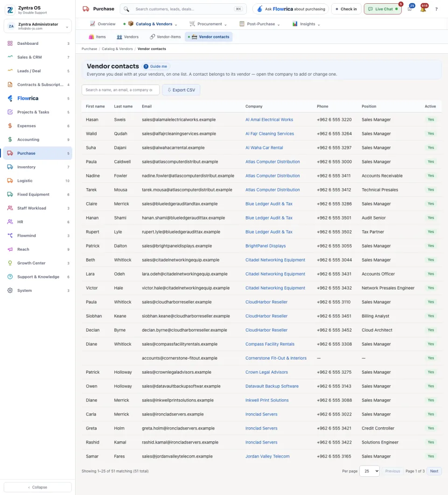Click the Dashboard icon in sidebar
This screenshot has width=448, height=495.
10,43
